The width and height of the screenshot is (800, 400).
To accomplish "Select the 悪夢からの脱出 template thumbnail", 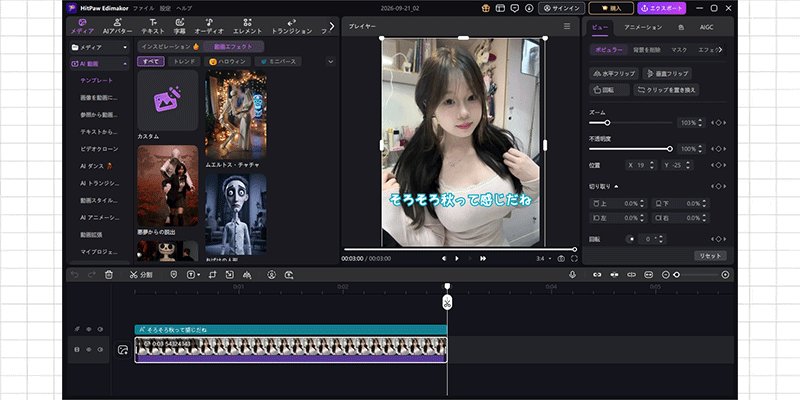I will tap(167, 186).
